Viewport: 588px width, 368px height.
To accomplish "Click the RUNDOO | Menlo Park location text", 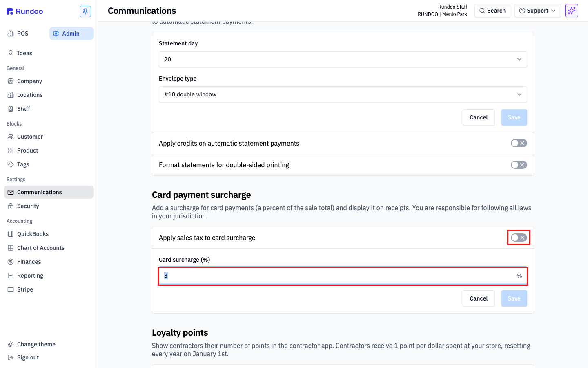I will click(442, 14).
